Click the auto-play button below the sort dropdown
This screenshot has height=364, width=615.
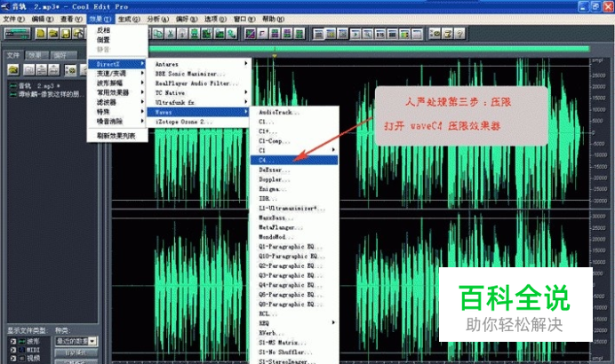point(76,352)
